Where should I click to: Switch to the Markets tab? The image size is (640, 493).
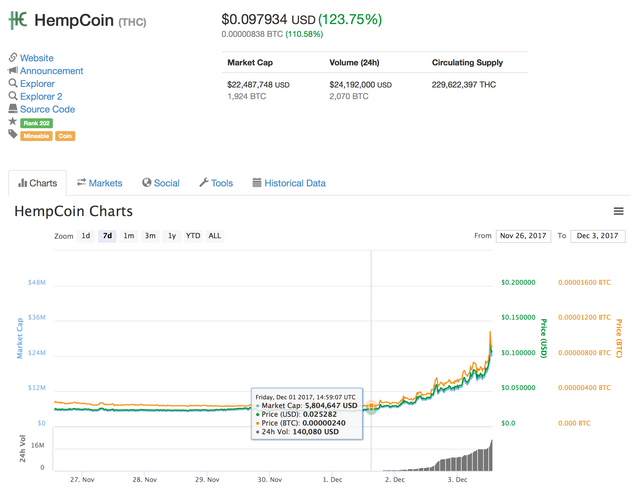click(x=100, y=183)
